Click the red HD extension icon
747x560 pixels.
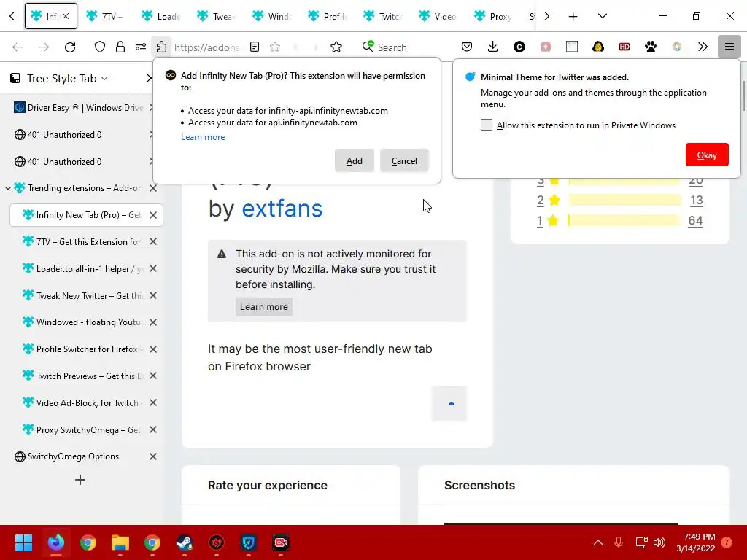624,47
